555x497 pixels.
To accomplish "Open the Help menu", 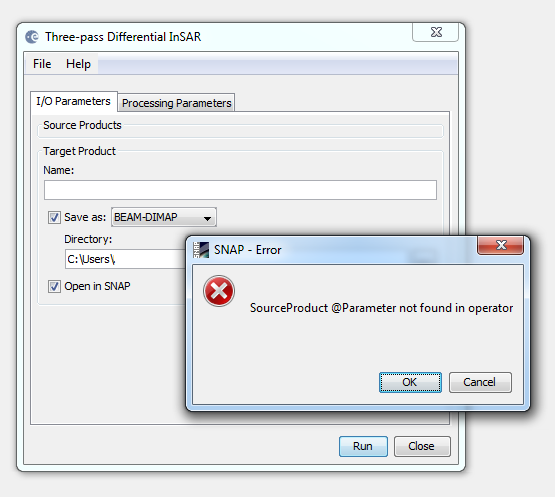I will [x=78, y=64].
